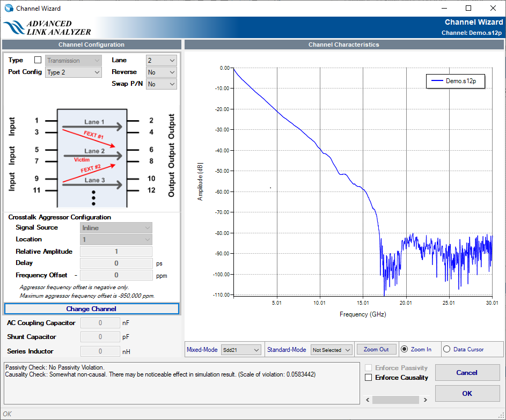Open the Mixed-Mode Sdd21 dropdown
506x420 pixels.
point(239,350)
